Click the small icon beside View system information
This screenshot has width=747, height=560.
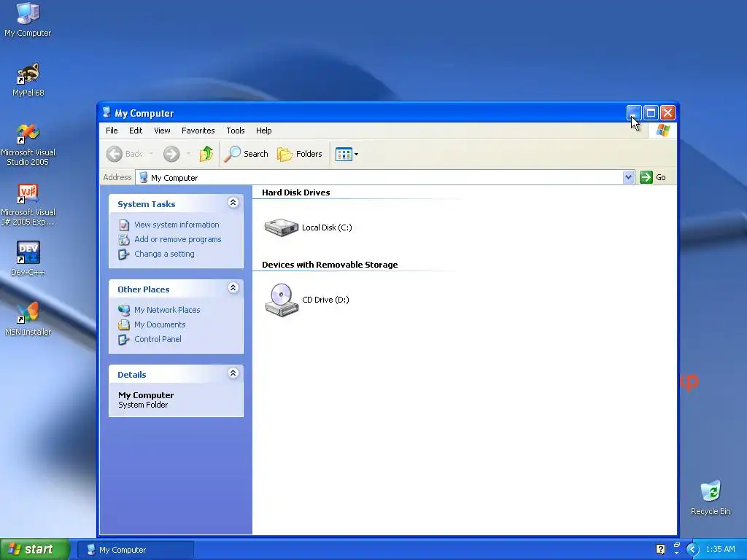[124, 225]
